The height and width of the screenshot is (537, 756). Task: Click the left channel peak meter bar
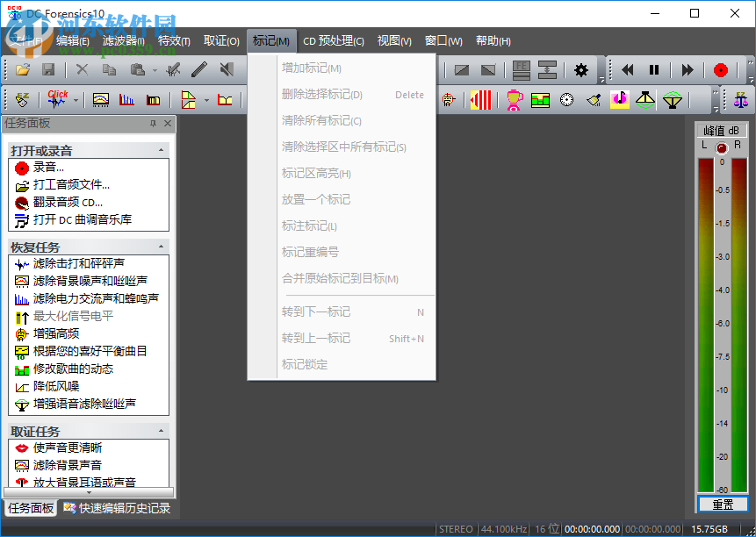pos(705,325)
